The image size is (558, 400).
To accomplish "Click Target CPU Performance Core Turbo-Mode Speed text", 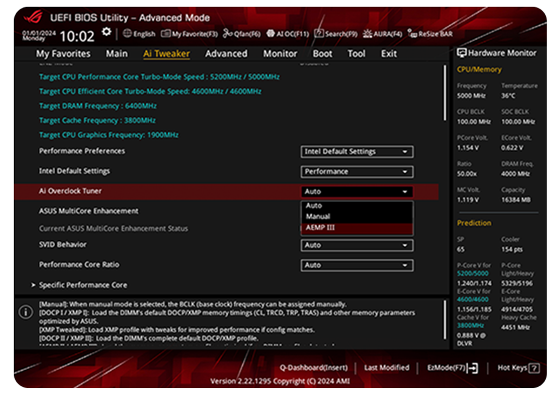I will coord(159,77).
